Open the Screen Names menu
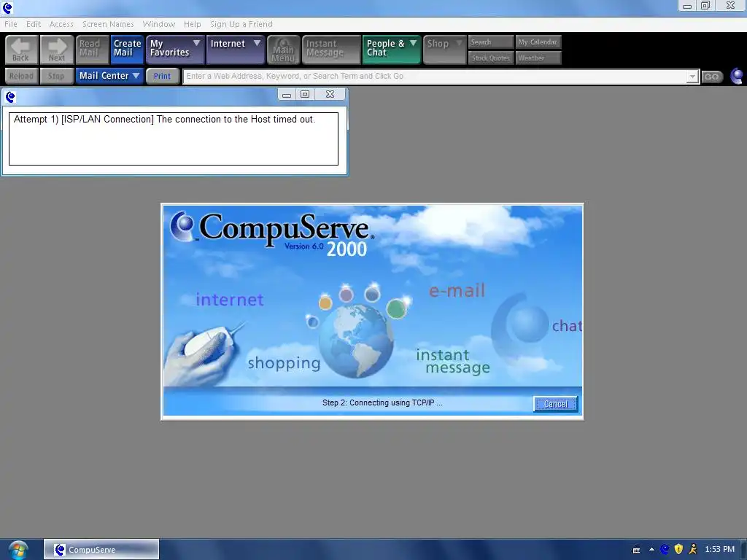The width and height of the screenshot is (747, 560). 108,24
